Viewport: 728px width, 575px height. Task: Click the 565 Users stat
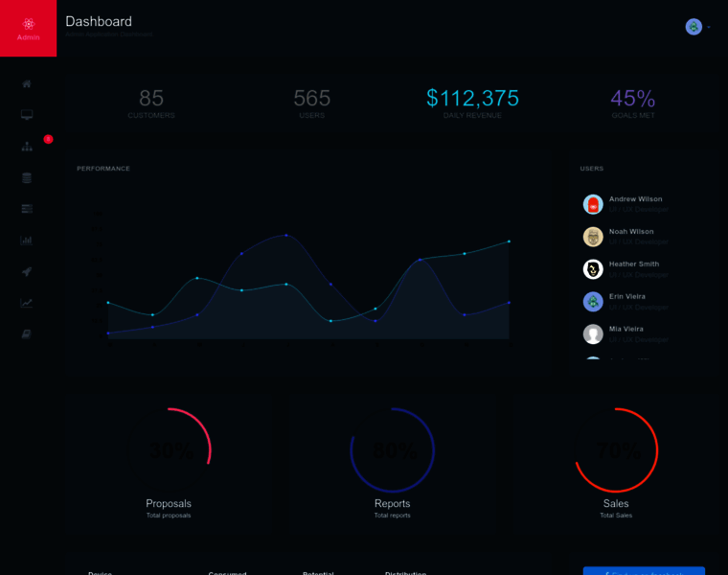tap(312, 103)
